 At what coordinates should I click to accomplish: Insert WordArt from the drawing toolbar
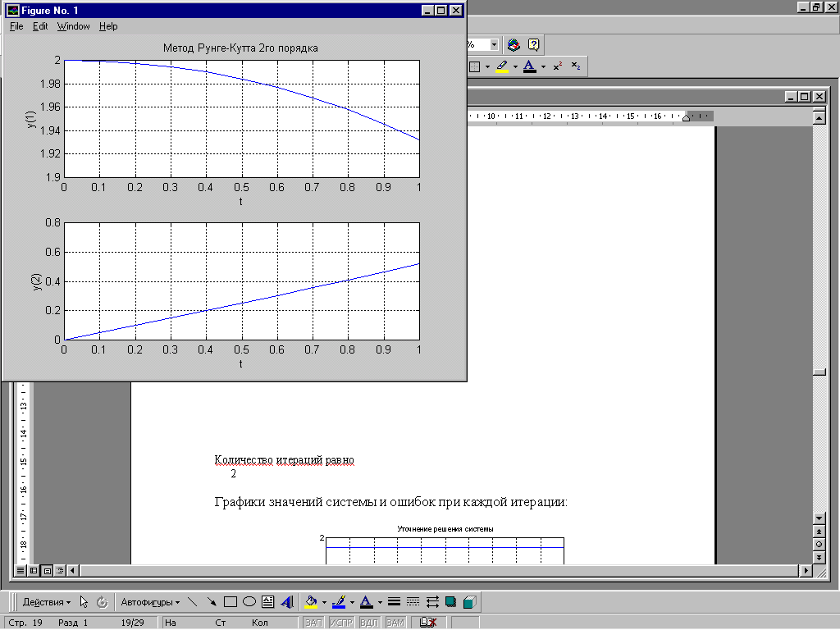tap(286, 602)
